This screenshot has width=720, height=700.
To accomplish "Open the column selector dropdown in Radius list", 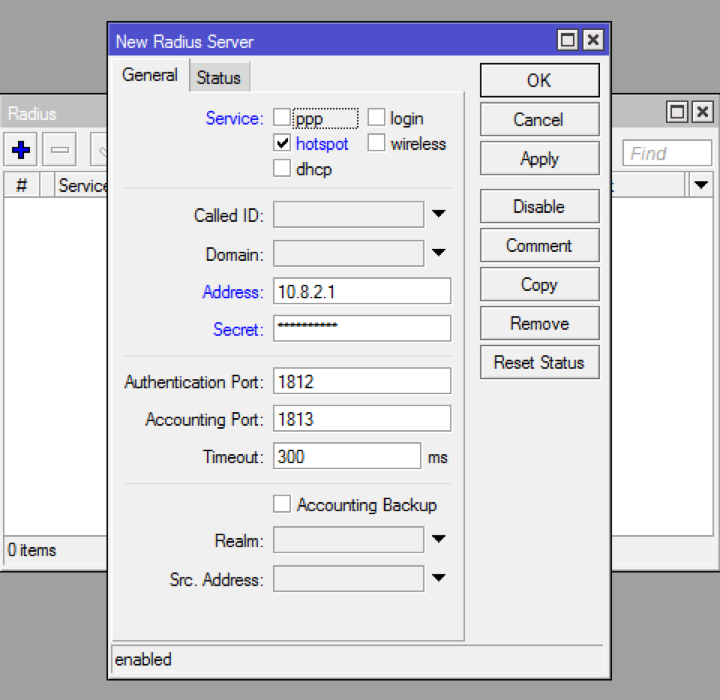I will [x=700, y=185].
